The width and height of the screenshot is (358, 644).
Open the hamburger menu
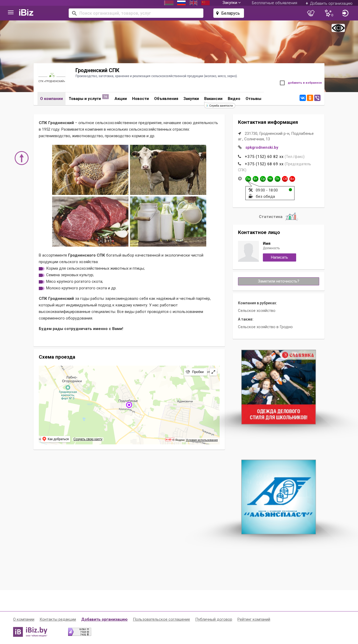pos(11,12)
